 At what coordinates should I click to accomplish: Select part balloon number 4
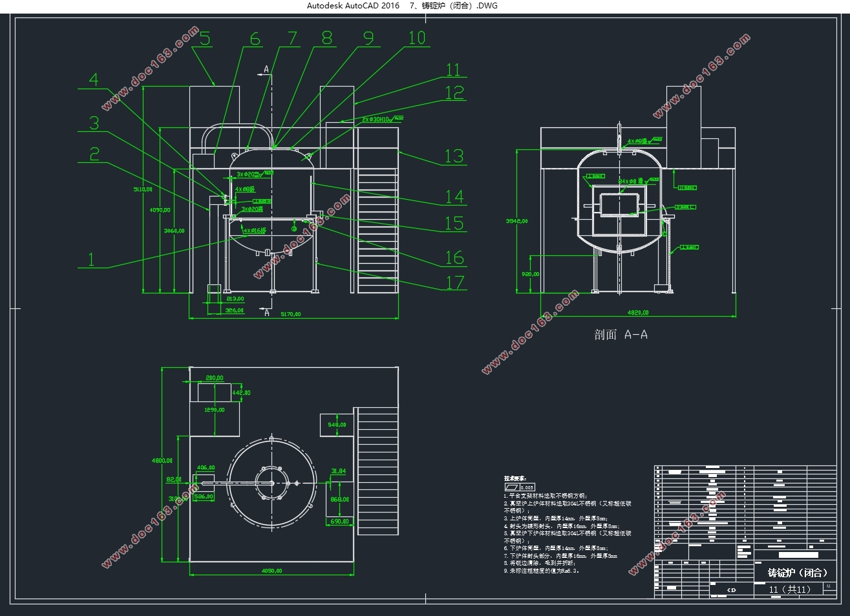click(94, 80)
